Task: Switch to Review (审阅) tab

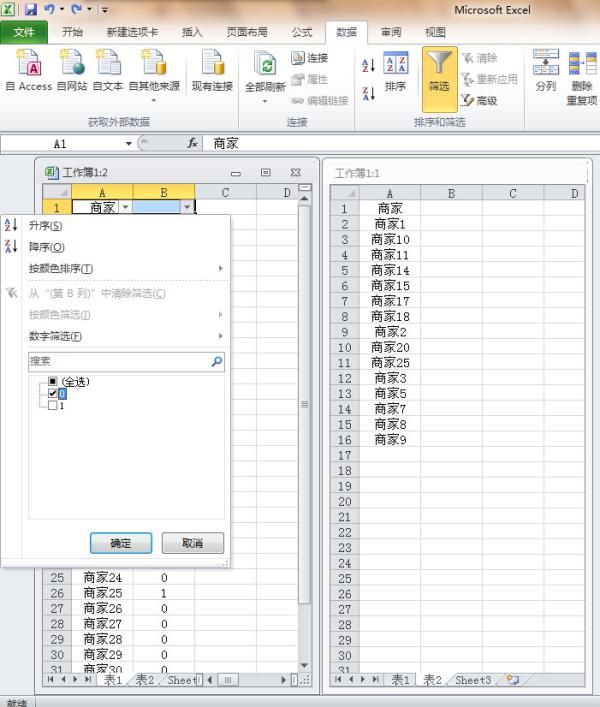Action: tap(391, 32)
